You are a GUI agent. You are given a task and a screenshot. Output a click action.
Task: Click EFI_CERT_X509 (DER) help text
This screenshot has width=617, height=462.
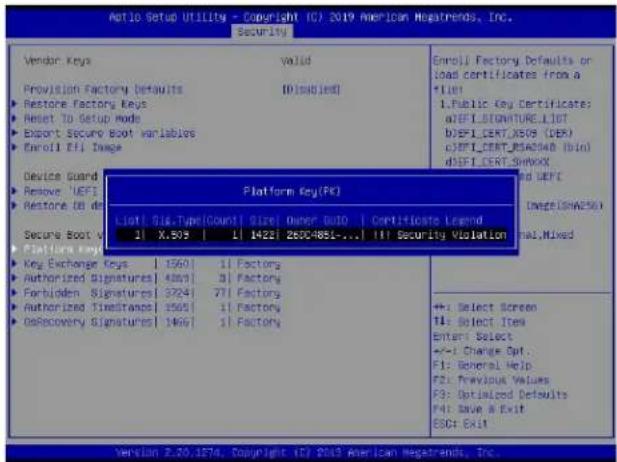pos(509,133)
